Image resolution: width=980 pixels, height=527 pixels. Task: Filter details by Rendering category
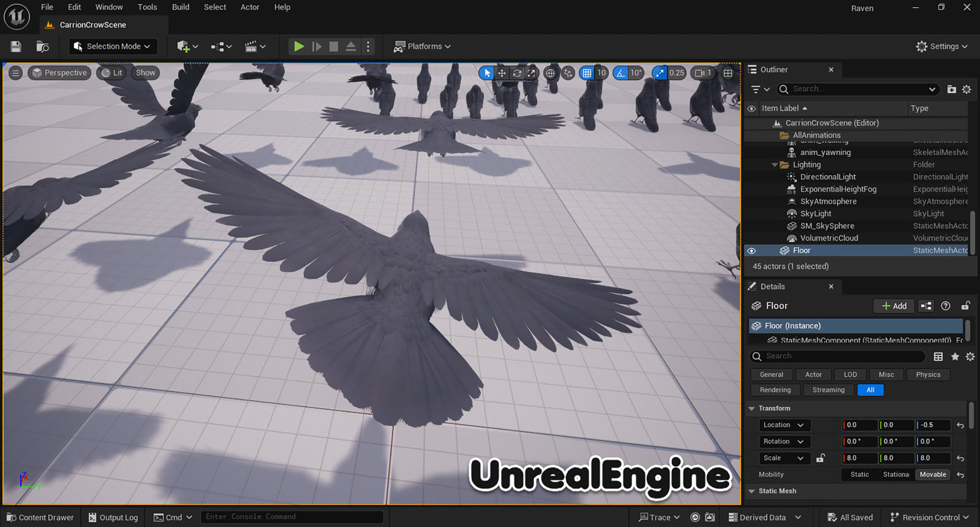tap(775, 390)
